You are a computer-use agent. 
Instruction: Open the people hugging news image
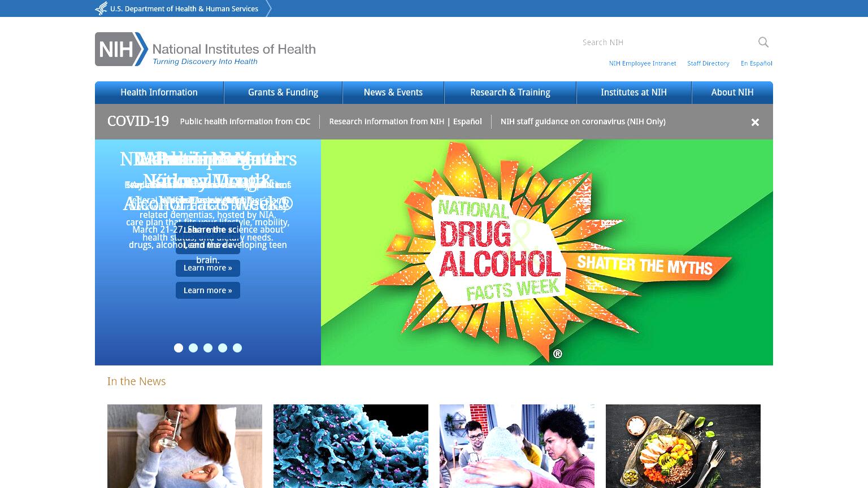517,446
